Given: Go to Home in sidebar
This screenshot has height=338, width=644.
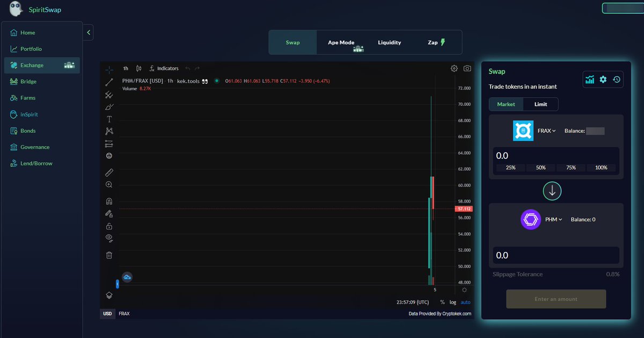Looking at the screenshot, I should 42,33.
